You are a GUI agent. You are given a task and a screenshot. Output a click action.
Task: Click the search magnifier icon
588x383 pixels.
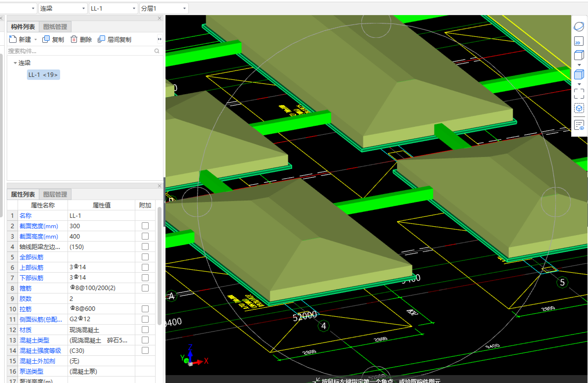pyautogui.click(x=157, y=51)
